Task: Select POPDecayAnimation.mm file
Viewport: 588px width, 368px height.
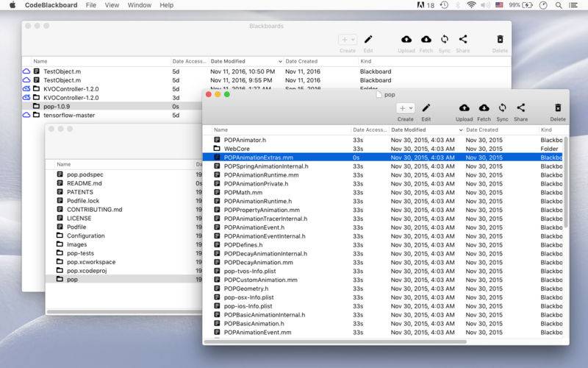Action: (259, 263)
